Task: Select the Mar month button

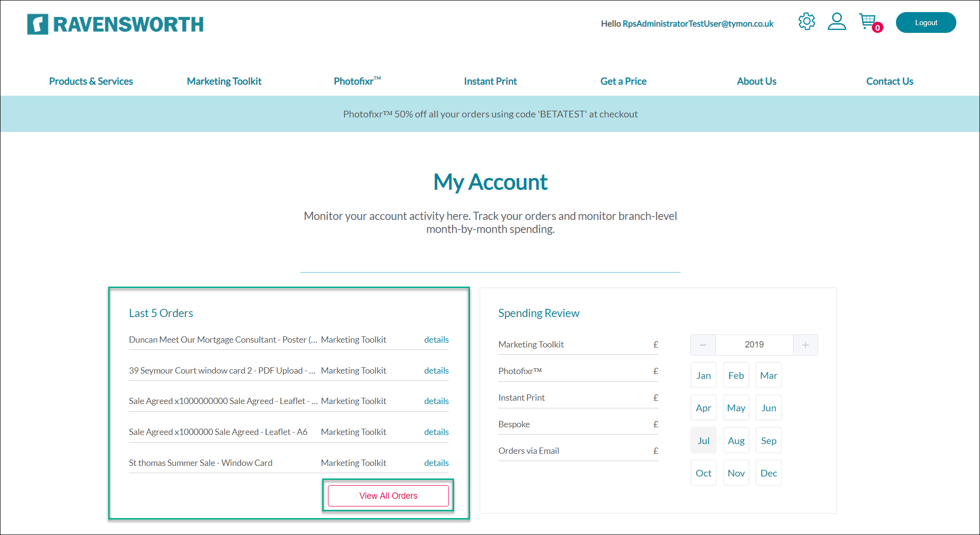Action: pyautogui.click(x=768, y=376)
